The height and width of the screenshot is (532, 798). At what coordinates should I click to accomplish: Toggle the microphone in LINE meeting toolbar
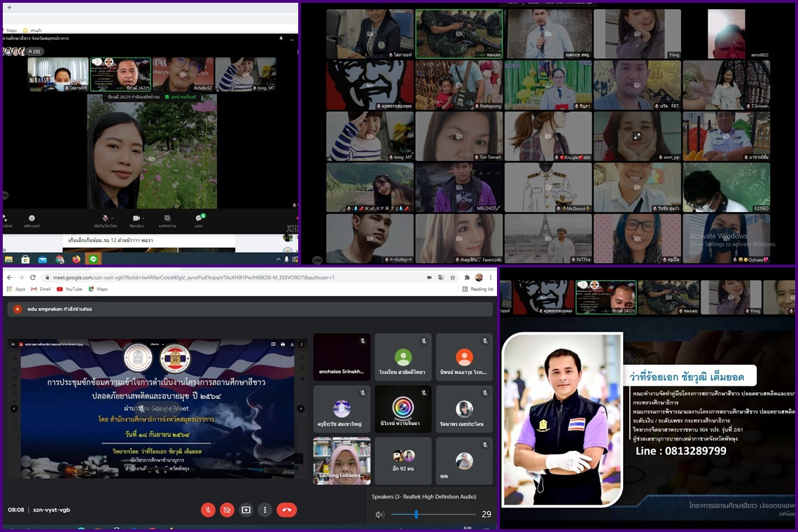105,218
